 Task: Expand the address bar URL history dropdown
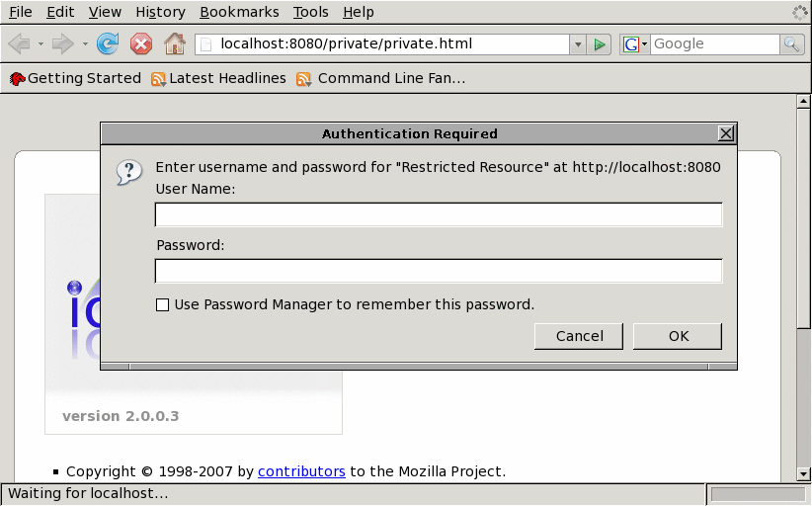click(x=578, y=44)
